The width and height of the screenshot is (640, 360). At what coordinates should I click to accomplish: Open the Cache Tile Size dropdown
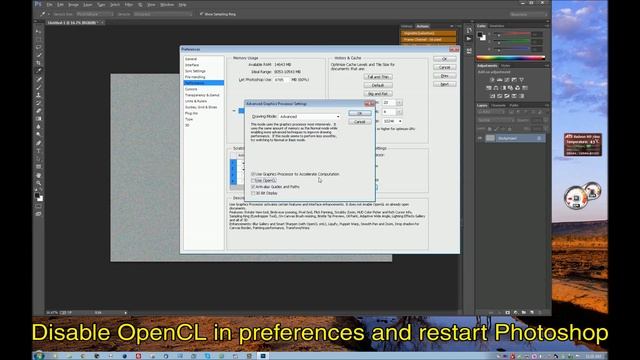click(393, 121)
